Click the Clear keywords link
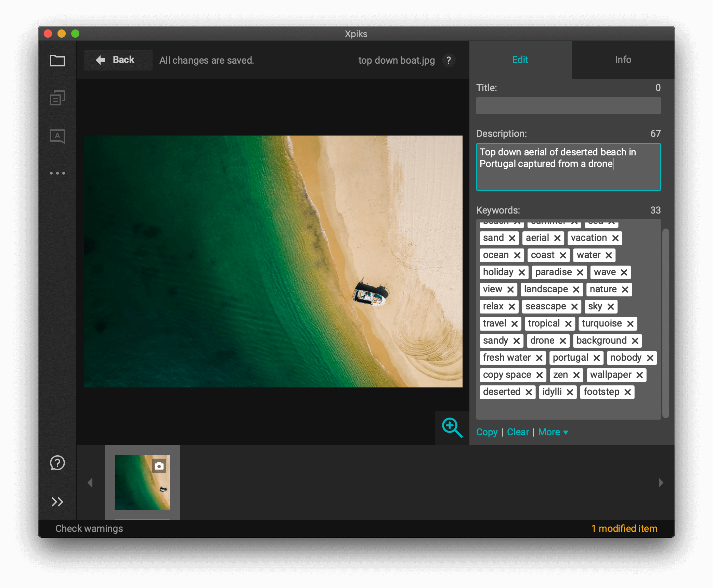Image resolution: width=713 pixels, height=588 pixels. [x=518, y=432]
